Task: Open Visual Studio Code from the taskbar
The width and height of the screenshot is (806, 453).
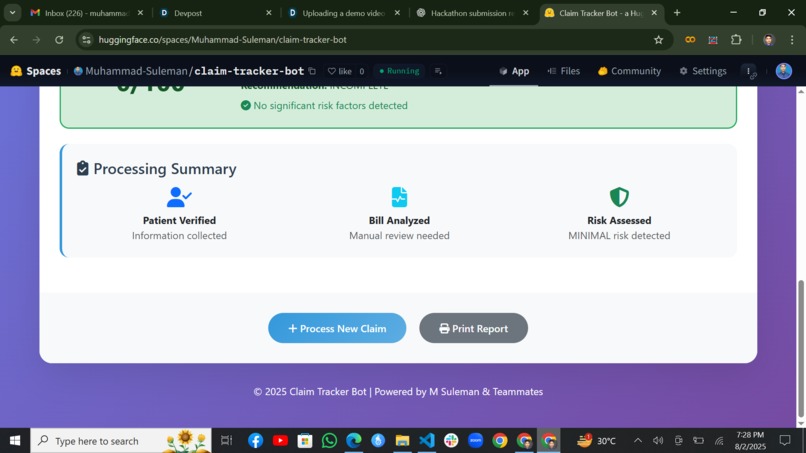Action: coord(427,441)
